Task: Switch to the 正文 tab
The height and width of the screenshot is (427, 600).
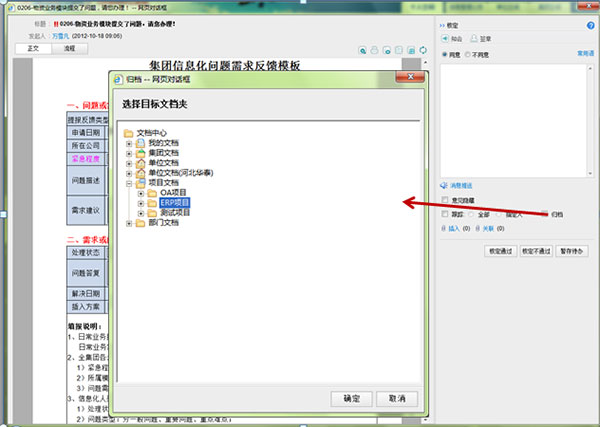Action: point(35,48)
